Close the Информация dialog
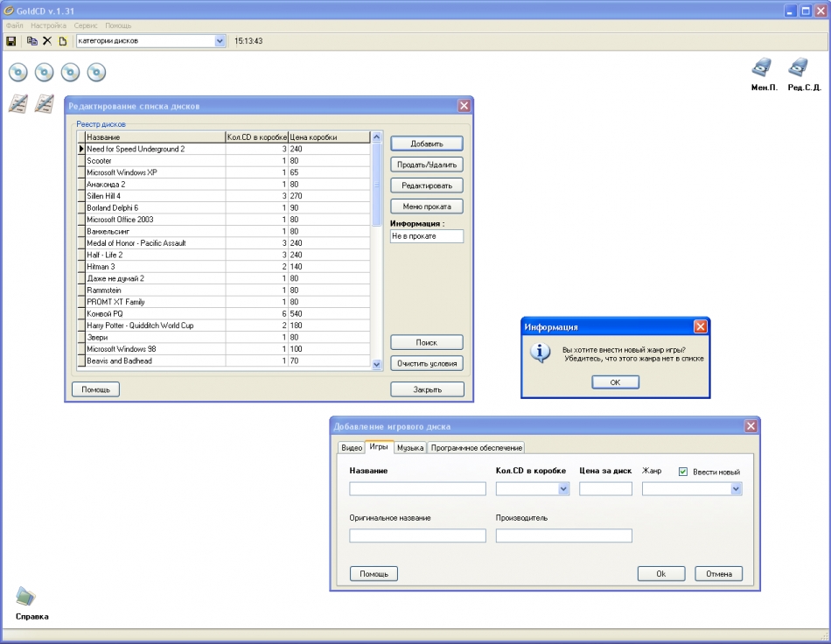 700,326
